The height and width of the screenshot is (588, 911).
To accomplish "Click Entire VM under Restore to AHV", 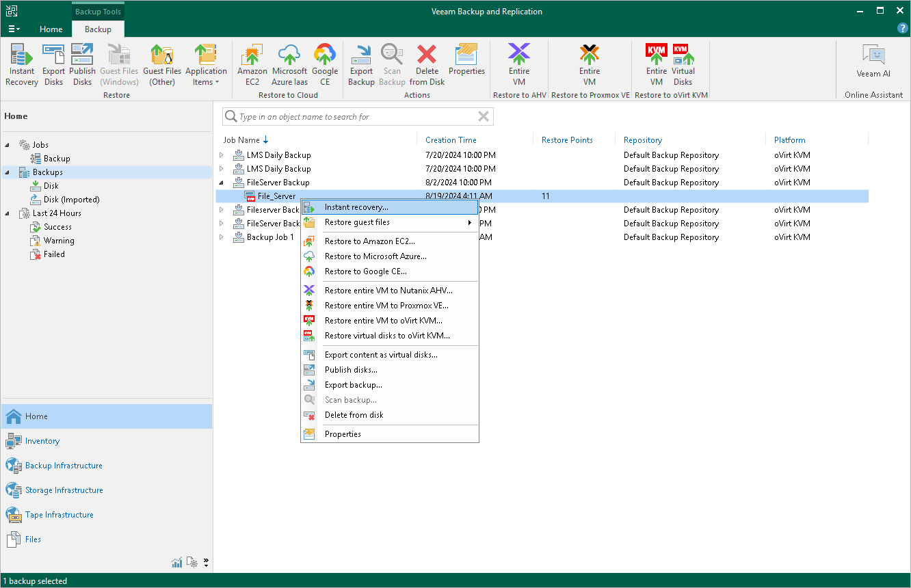I will (x=519, y=65).
